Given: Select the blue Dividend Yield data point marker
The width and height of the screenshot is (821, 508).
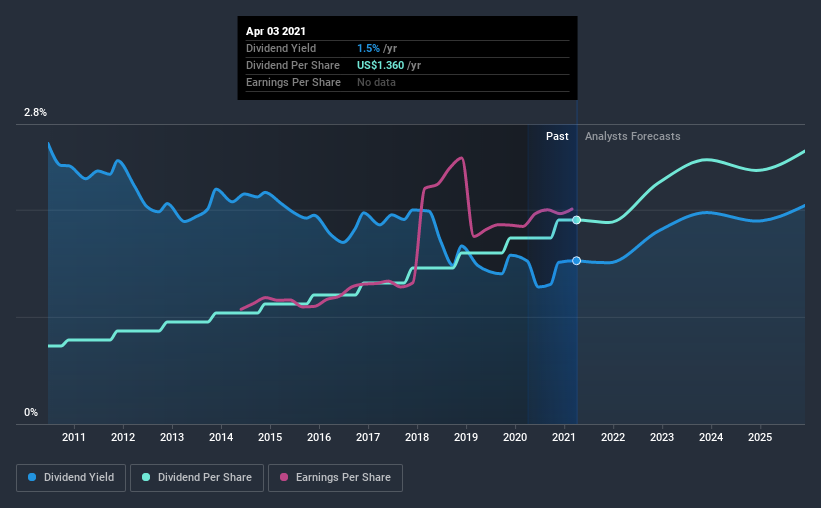Looking at the screenshot, I should coord(577,260).
